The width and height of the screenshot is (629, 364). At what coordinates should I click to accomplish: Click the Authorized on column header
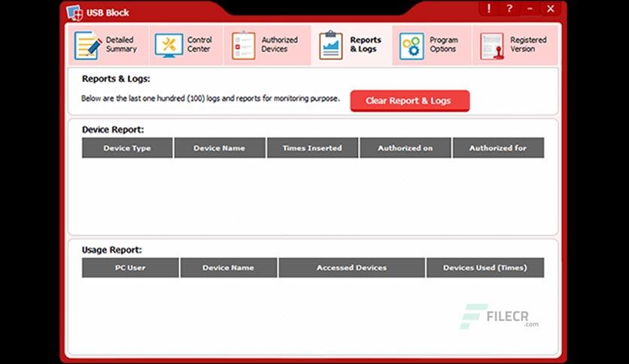pos(405,148)
